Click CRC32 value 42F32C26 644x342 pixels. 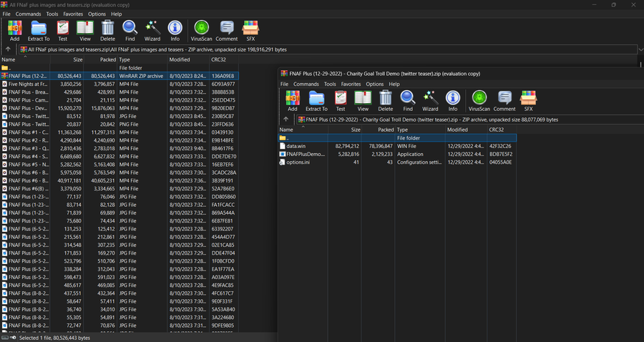[x=500, y=146]
